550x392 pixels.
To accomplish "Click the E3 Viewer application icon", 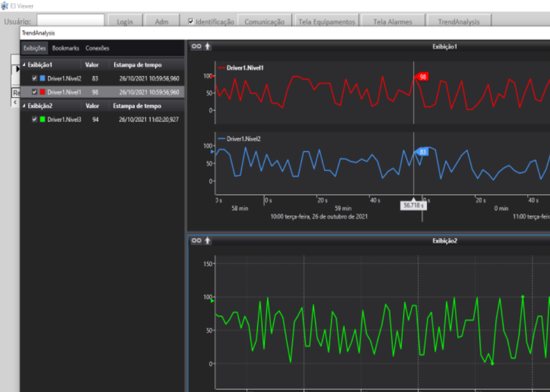I will click(5, 6).
